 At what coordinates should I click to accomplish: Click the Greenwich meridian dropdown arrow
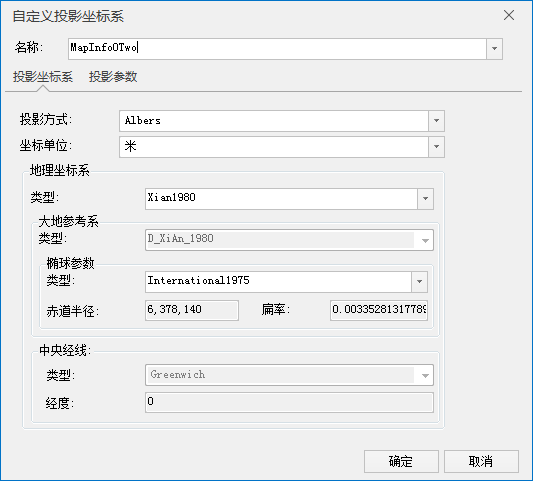click(x=425, y=375)
